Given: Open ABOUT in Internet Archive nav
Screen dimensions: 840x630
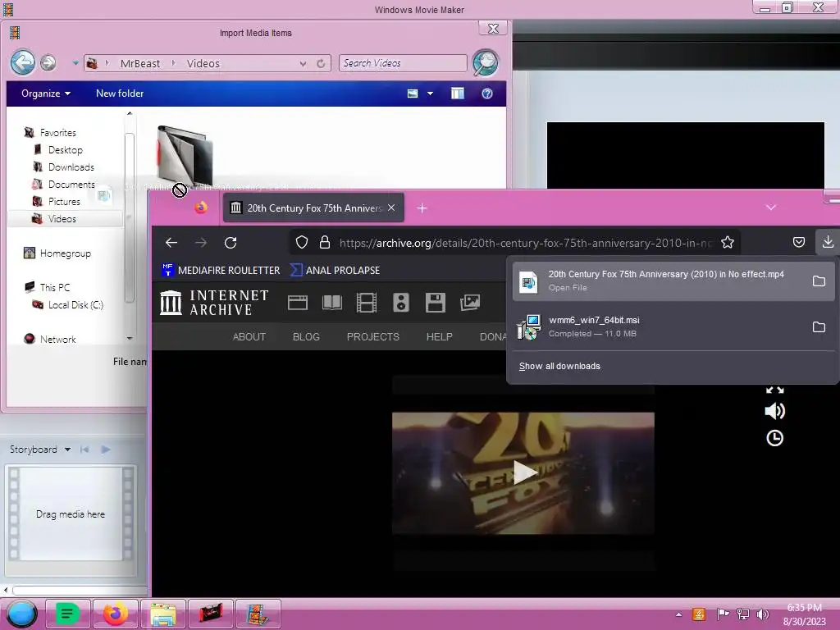Looking at the screenshot, I should (x=249, y=336).
